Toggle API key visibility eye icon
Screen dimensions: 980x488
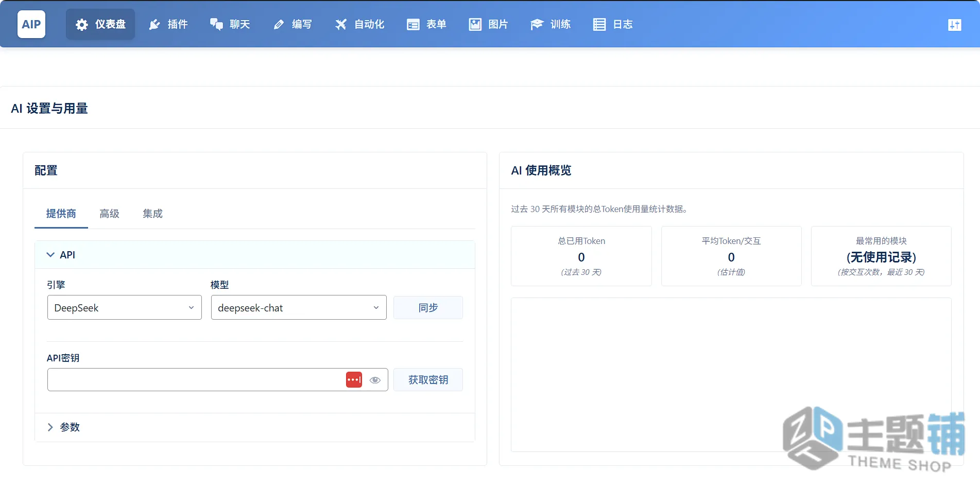coord(375,380)
